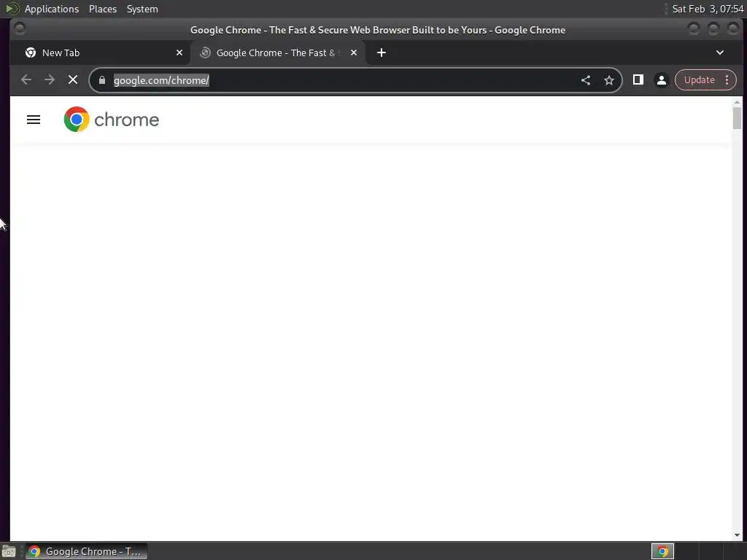The image size is (747, 560).
Task: Open the Applications menu
Action: 52,9
